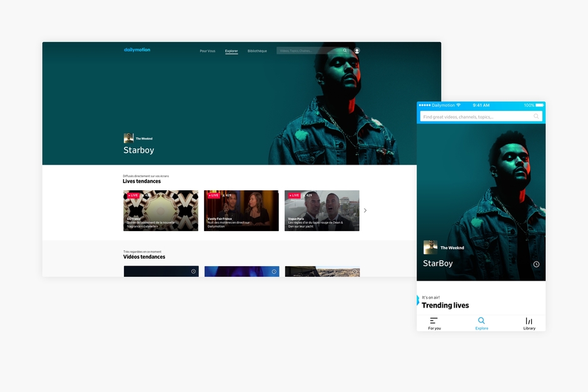
Task: Select the Explore tab on mobile
Action: pyautogui.click(x=482, y=324)
